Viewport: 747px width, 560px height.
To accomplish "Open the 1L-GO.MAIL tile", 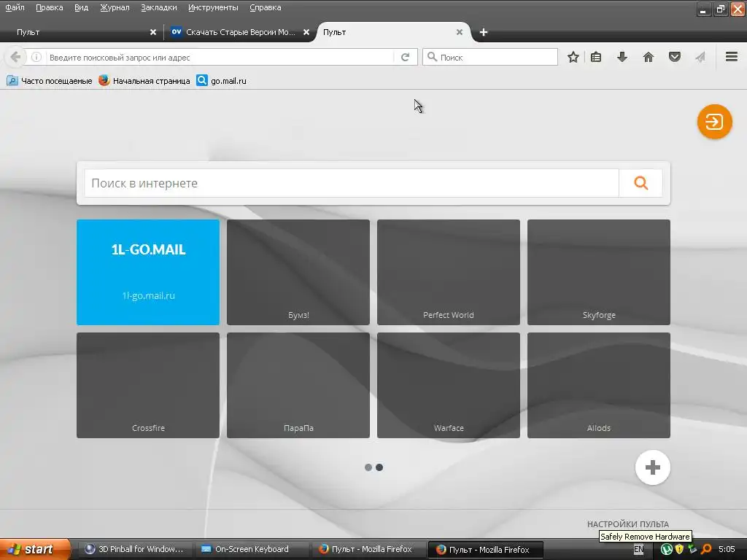I will click(148, 273).
